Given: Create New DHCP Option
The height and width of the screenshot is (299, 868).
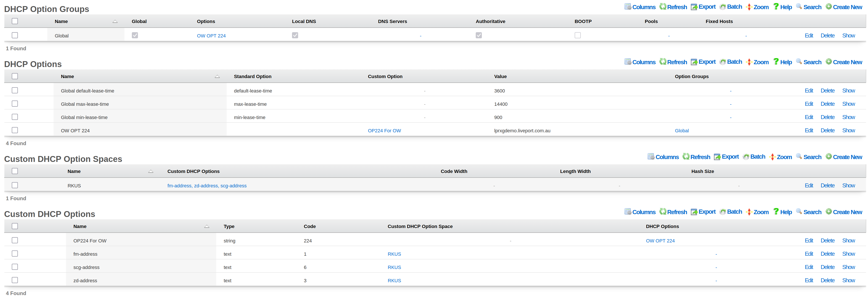Looking at the screenshot, I should coord(844,62).
